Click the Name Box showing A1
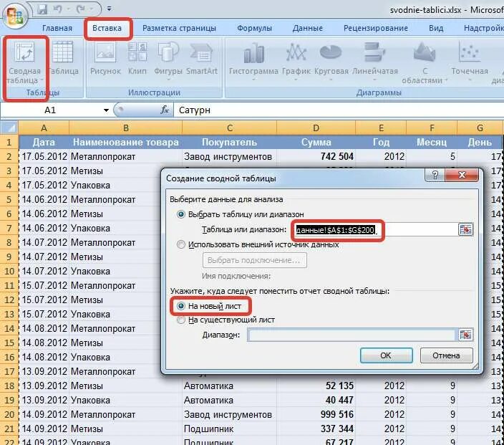 coord(51,110)
